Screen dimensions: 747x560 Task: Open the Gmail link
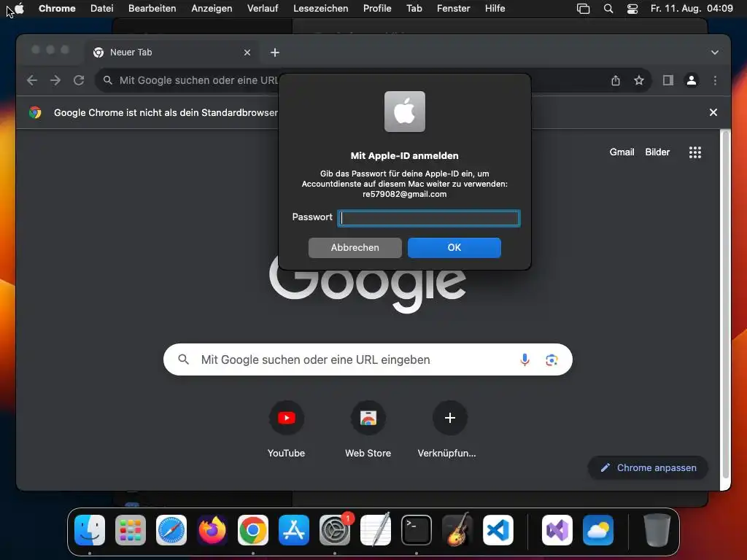point(622,152)
